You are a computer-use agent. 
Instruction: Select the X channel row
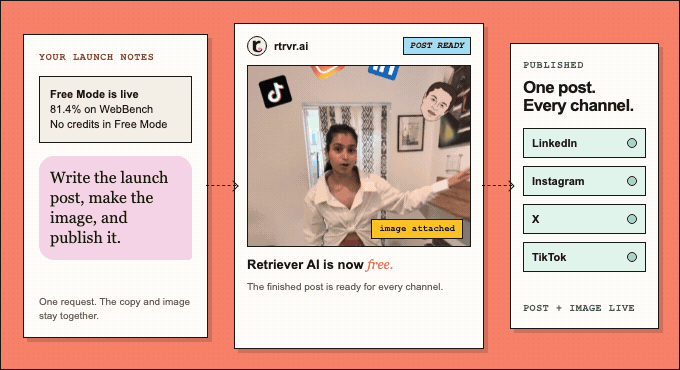584,219
